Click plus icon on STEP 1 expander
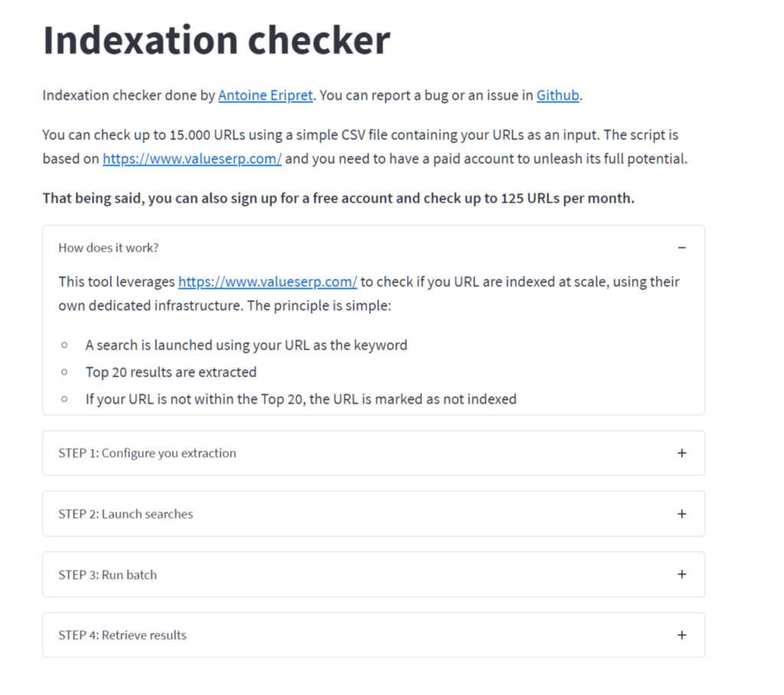The height and width of the screenshot is (695, 784). [x=681, y=453]
